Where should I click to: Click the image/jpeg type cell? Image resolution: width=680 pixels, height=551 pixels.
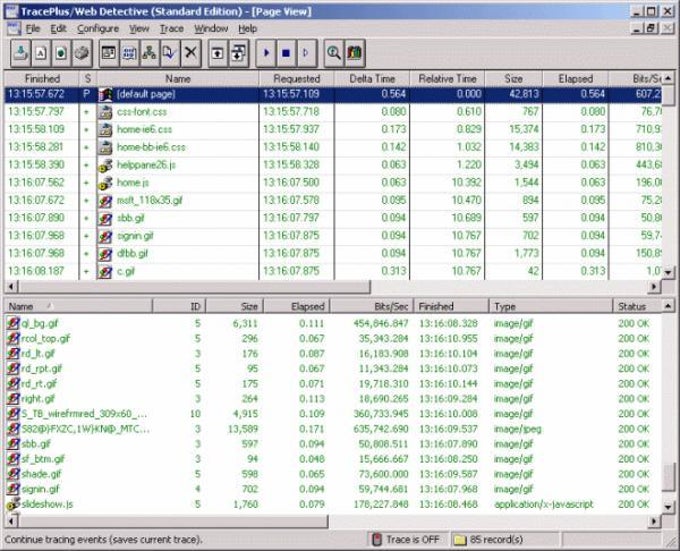pyautogui.click(x=517, y=429)
